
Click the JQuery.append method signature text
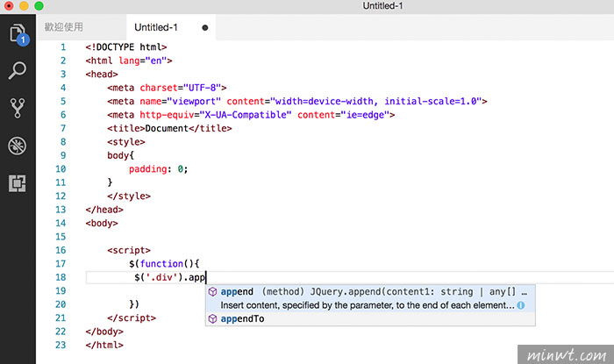(395, 292)
